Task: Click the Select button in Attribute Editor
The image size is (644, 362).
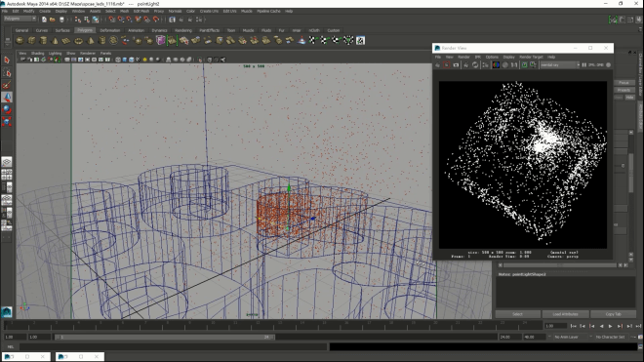Action: (517, 314)
